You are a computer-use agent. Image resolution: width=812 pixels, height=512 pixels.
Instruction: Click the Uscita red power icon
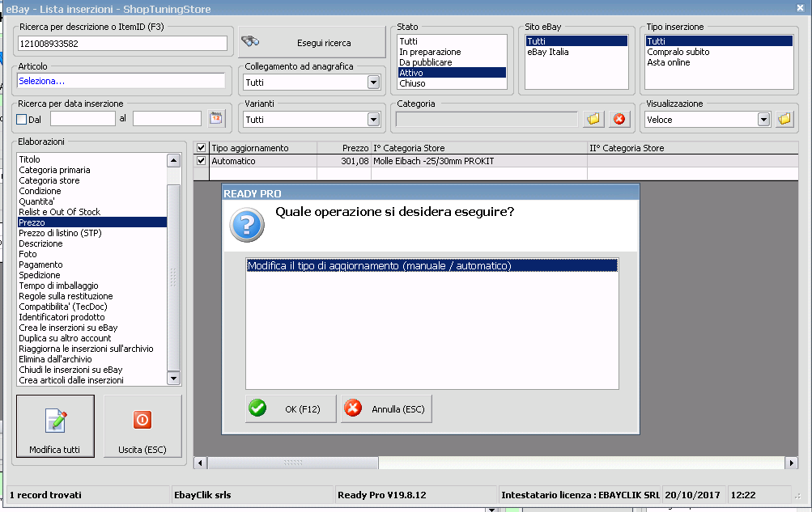pos(142,420)
